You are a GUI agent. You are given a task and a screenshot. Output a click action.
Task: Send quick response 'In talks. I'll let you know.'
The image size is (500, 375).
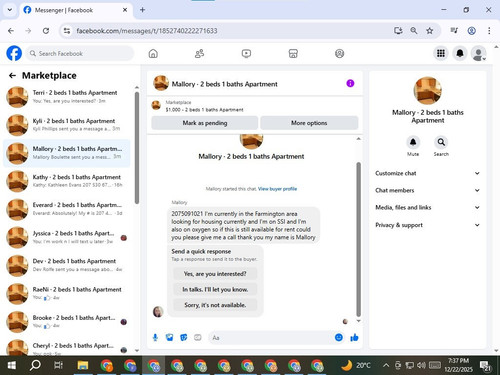pyautogui.click(x=215, y=289)
